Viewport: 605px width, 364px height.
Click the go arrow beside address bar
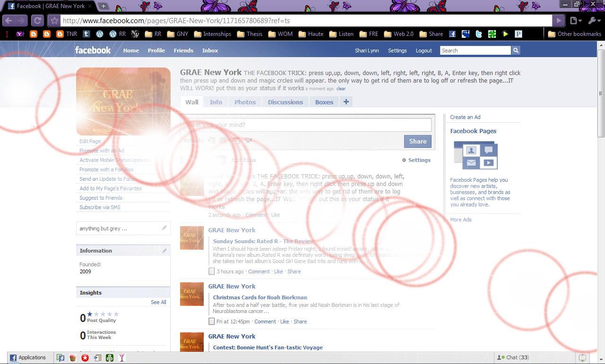pos(559,21)
